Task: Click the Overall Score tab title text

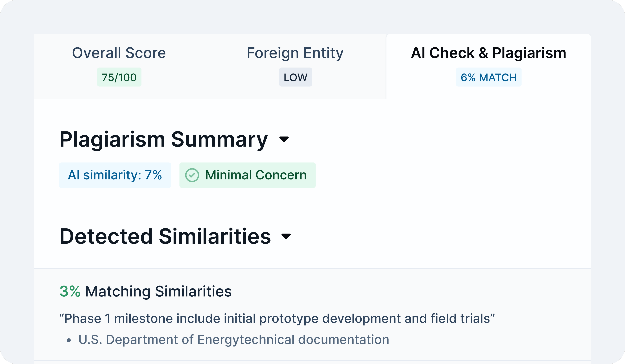Action: pyautogui.click(x=119, y=53)
